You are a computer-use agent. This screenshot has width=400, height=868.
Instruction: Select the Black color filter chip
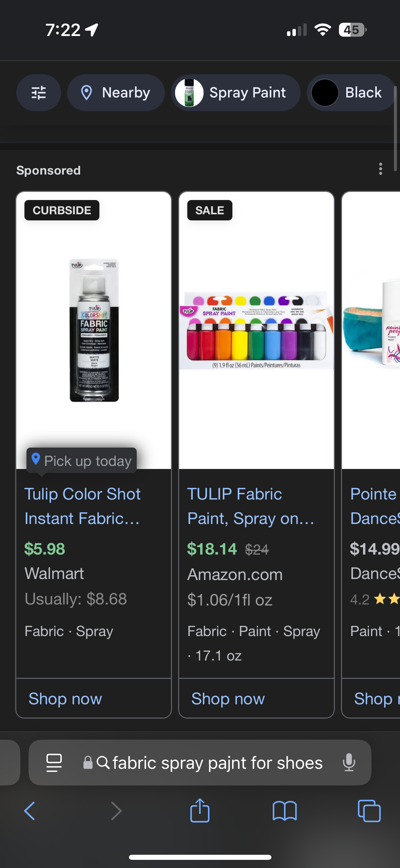click(x=351, y=92)
